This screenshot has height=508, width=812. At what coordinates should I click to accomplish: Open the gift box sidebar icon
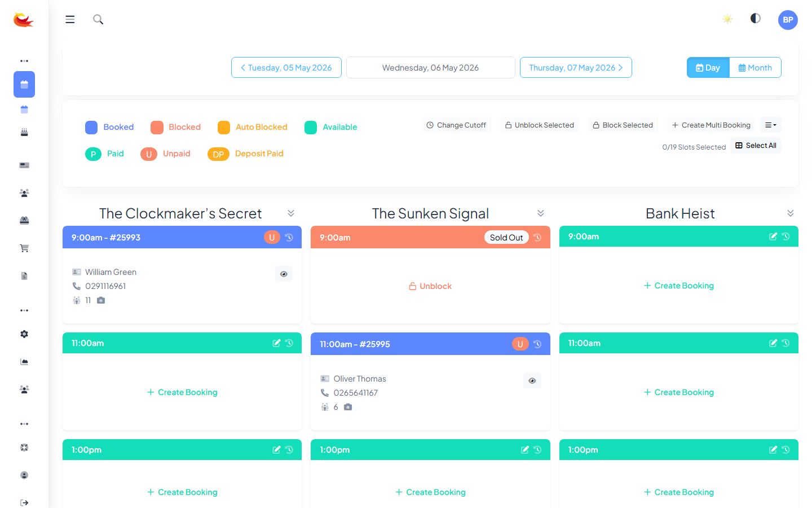(24, 221)
